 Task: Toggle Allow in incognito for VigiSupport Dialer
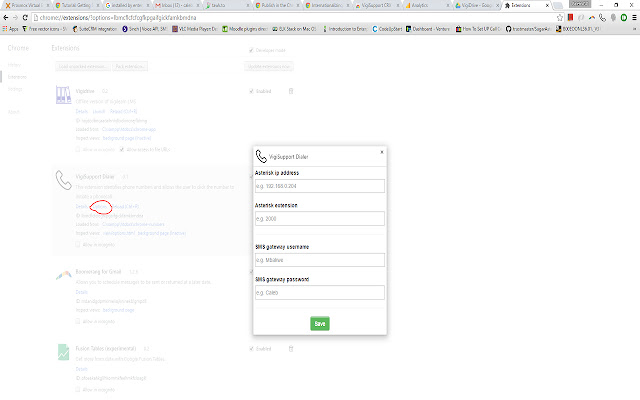click(x=78, y=244)
